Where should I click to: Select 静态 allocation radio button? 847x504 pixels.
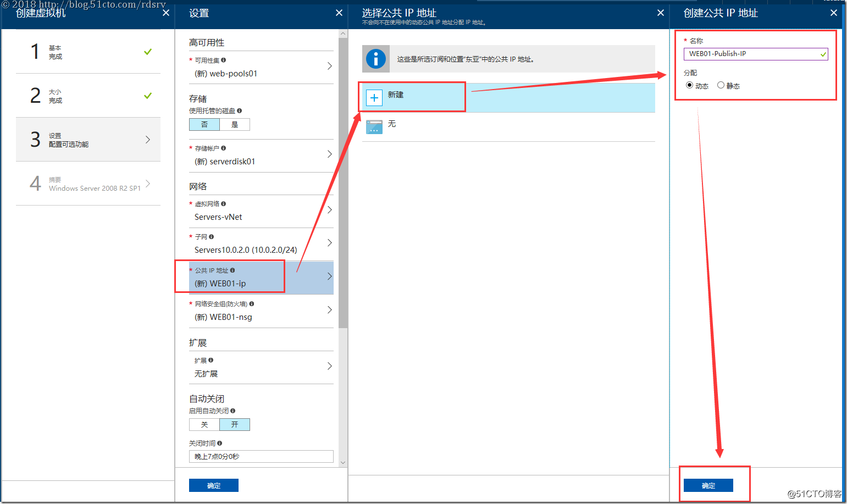coord(721,85)
